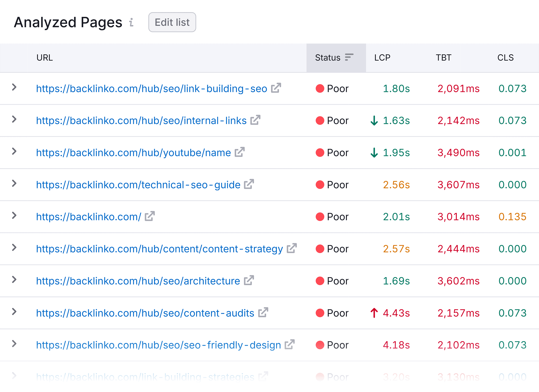
Task: Click external link icon for seo-friendly-design
Action: pos(290,344)
